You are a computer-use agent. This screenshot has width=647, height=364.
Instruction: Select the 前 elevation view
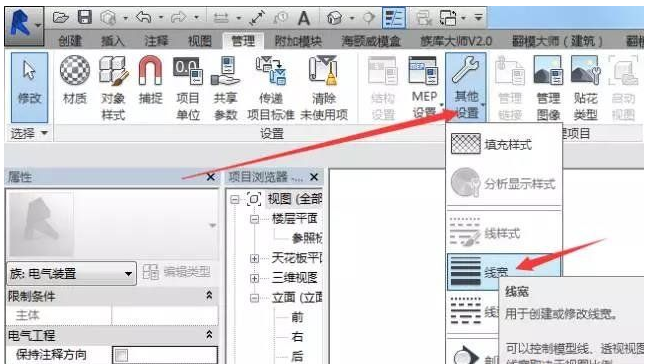(297, 317)
